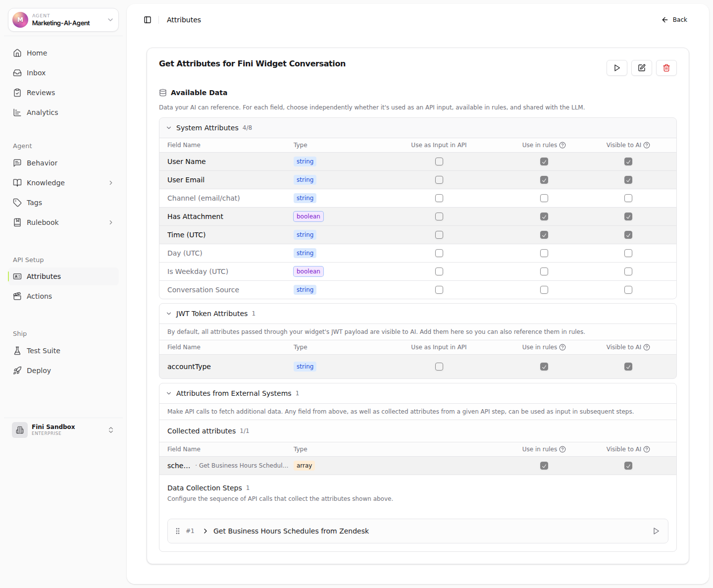Uncheck 'Use in rules' for User Email

[x=544, y=180]
